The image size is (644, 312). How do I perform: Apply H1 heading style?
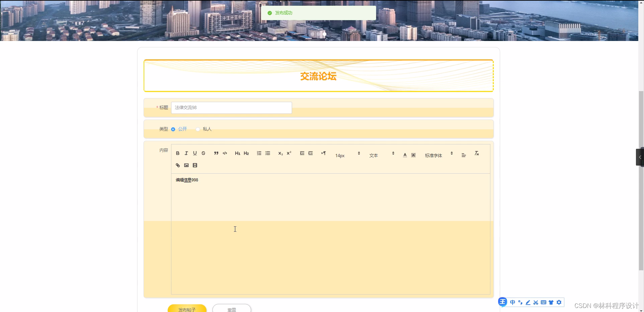click(x=238, y=153)
